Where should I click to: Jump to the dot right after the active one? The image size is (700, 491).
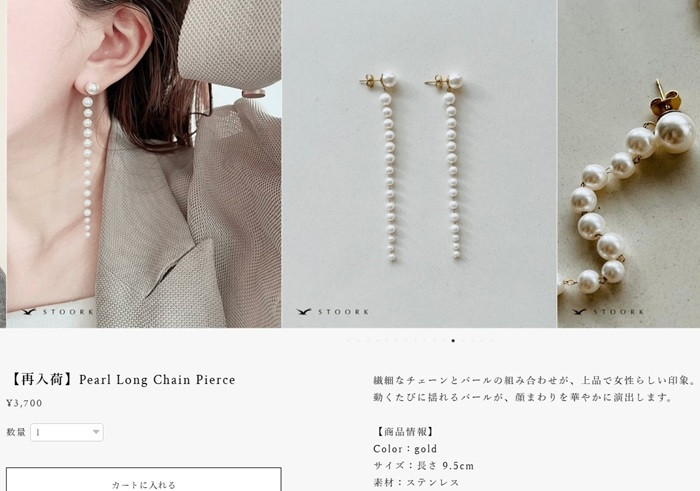463,341
